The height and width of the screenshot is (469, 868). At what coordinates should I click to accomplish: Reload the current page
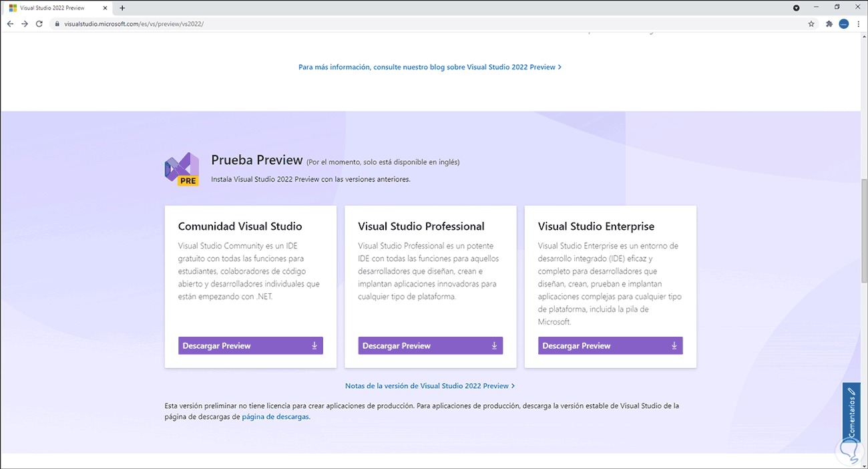[x=39, y=23]
